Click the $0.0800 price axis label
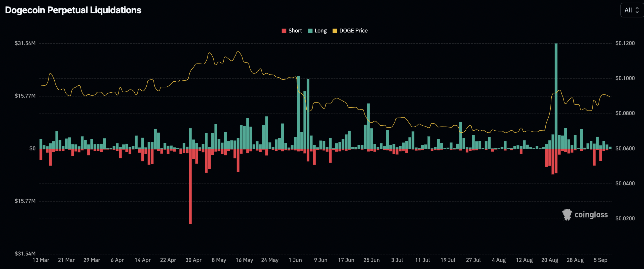 625,113
